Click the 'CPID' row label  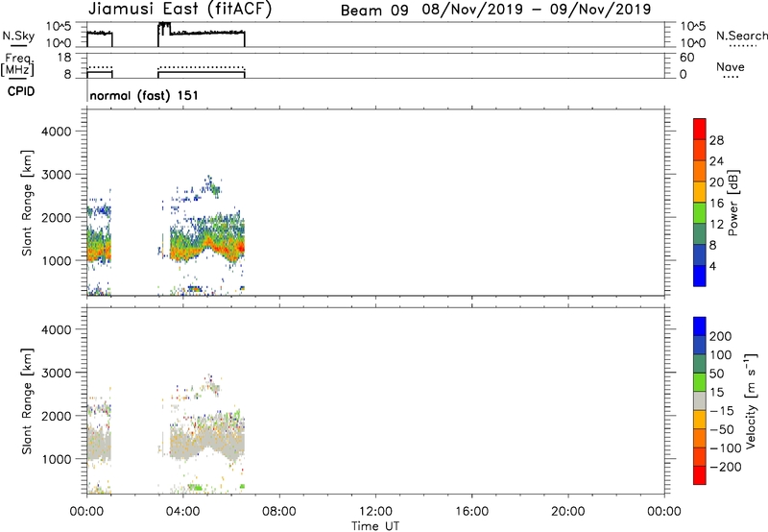coord(21,91)
